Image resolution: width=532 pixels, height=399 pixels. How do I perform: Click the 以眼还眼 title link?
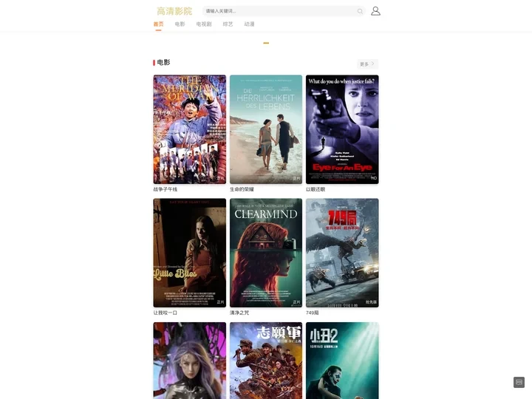coord(316,189)
